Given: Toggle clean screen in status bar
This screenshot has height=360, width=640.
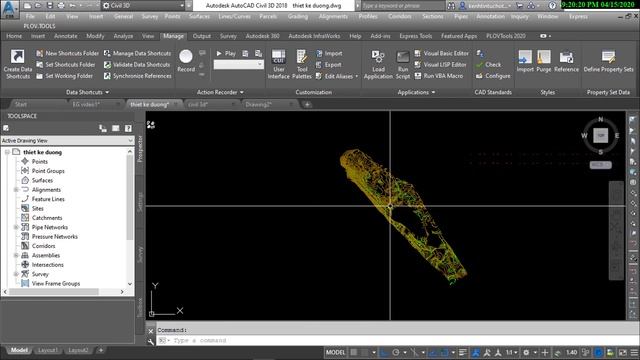Looking at the screenshot, I should [623, 352].
